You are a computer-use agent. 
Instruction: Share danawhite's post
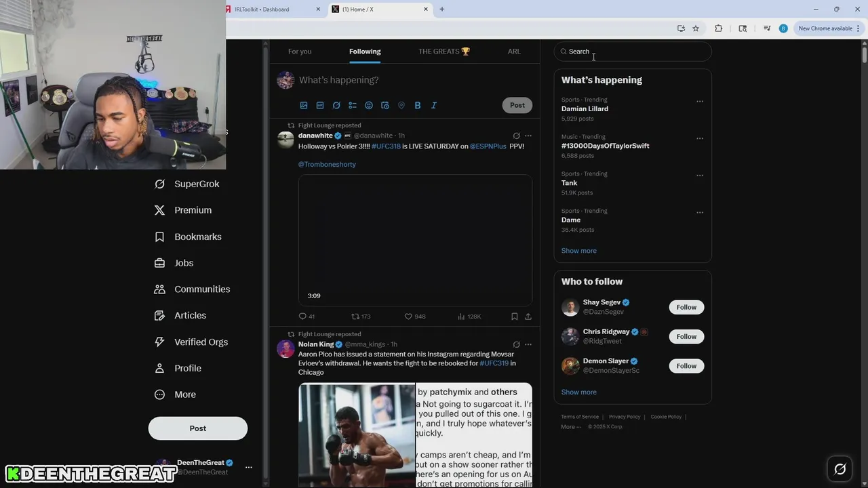[x=528, y=317]
